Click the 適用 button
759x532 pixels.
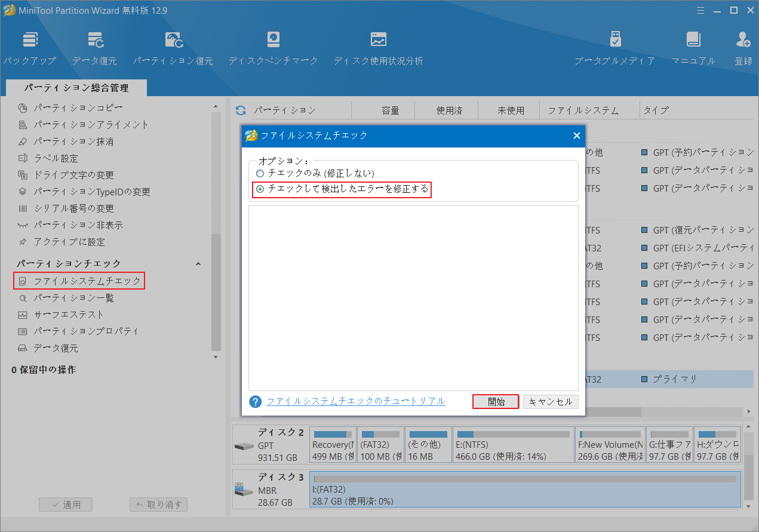click(x=66, y=505)
